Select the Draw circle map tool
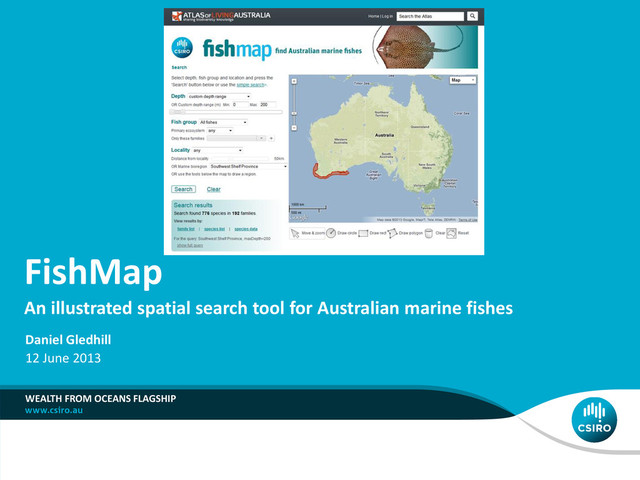This screenshot has width=640, height=480. [x=342, y=233]
